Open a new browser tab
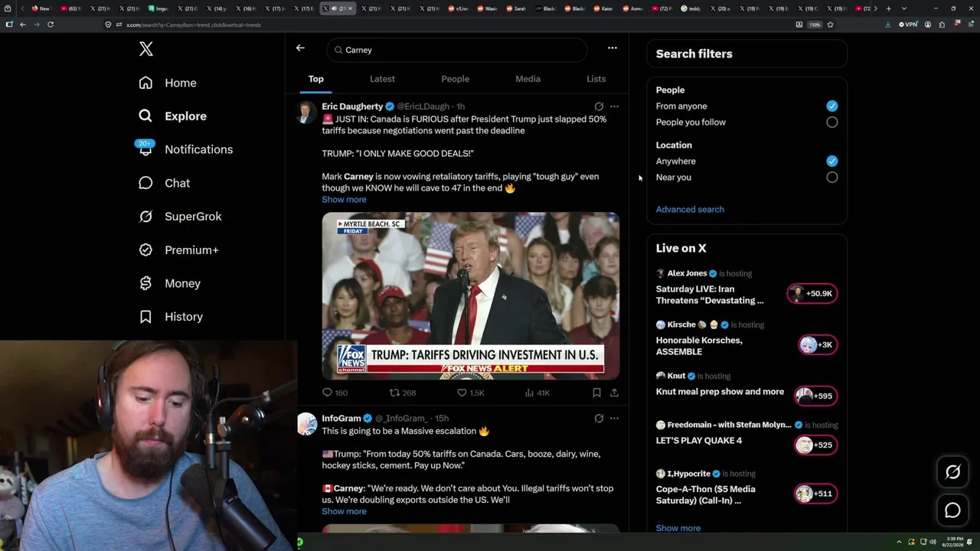 (x=888, y=8)
